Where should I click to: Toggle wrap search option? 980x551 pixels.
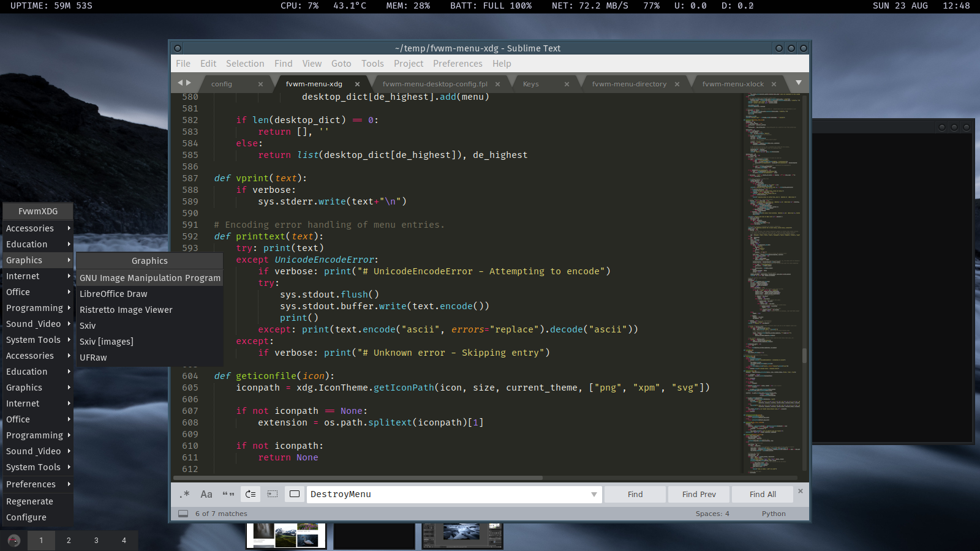click(x=251, y=494)
